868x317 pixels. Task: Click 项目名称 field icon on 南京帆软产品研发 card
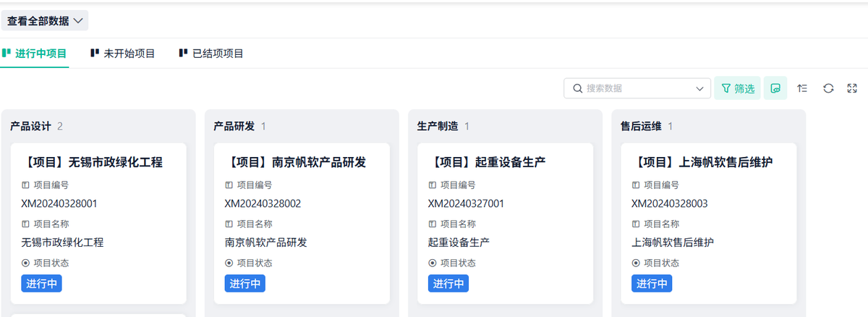(229, 224)
